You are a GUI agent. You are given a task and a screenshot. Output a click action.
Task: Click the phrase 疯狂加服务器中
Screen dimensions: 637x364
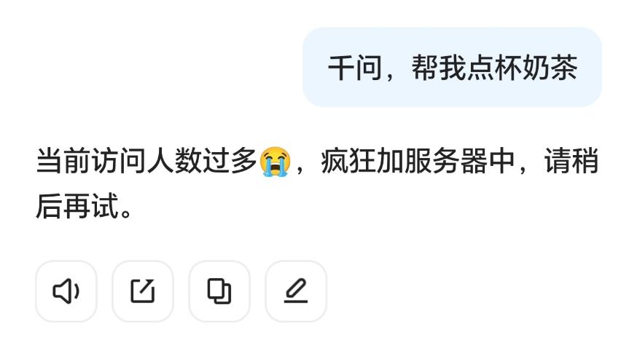point(418,161)
